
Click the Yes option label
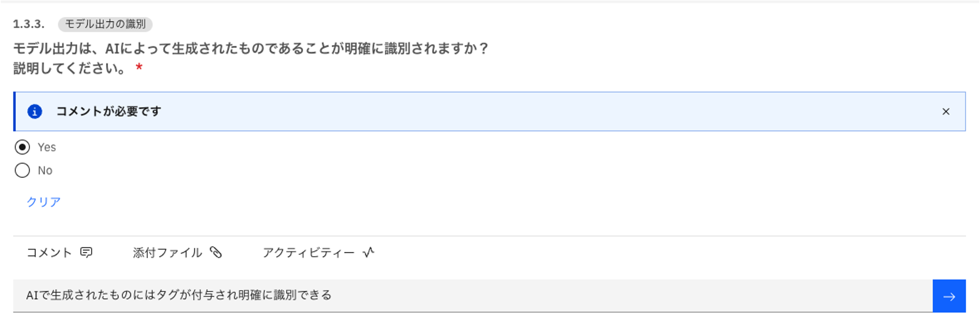pos(47,147)
